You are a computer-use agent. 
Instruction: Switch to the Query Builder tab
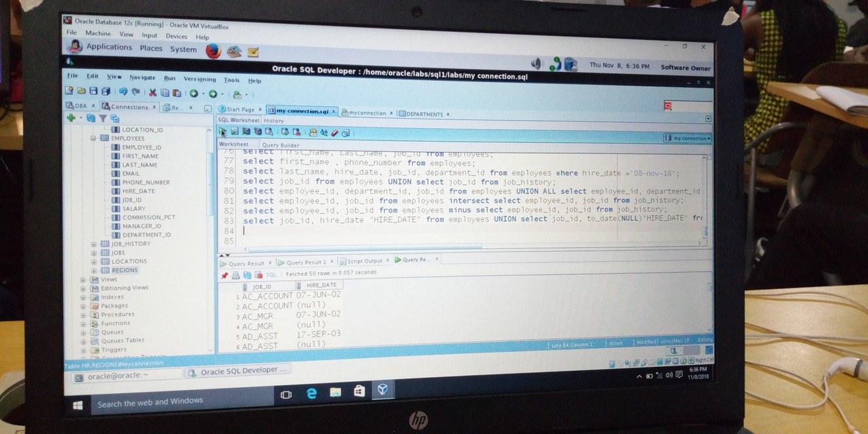tap(281, 145)
